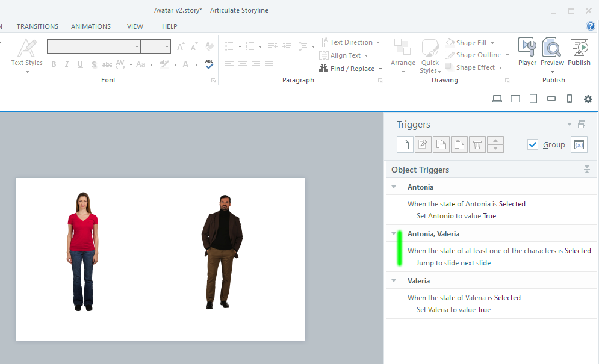Image resolution: width=599 pixels, height=364 pixels.
Task: Run spell check with ABC icon
Action: (209, 64)
